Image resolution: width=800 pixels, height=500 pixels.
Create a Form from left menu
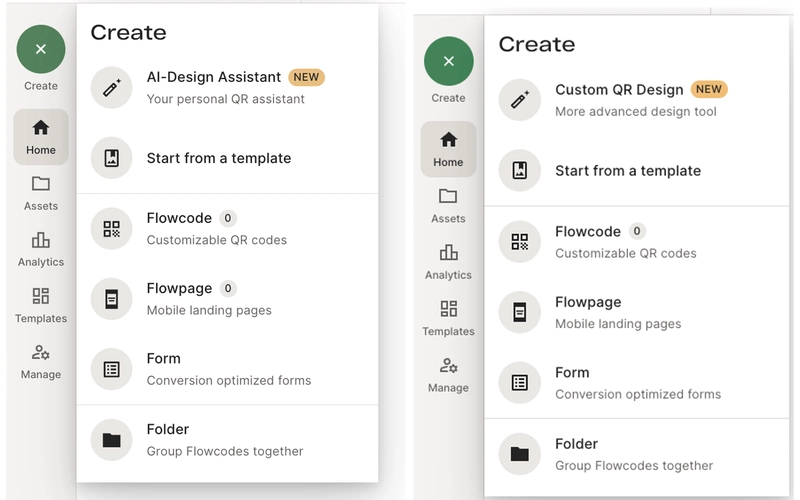coord(228,369)
